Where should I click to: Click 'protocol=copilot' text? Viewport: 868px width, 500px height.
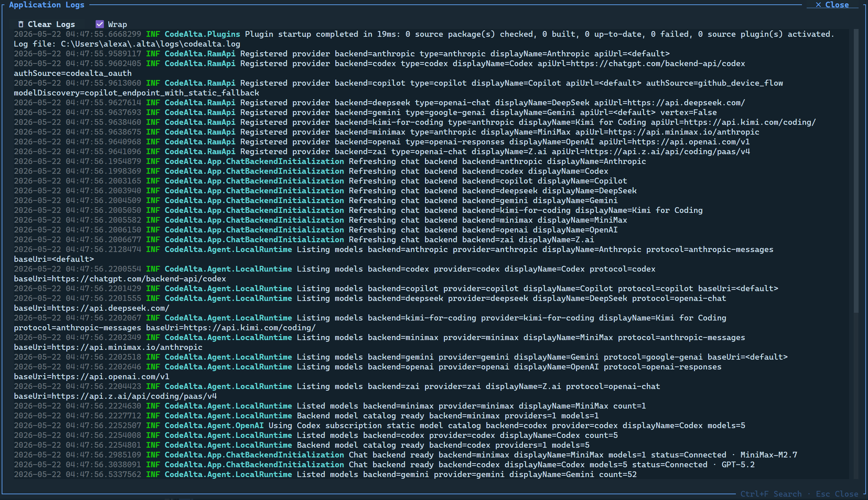655,288
